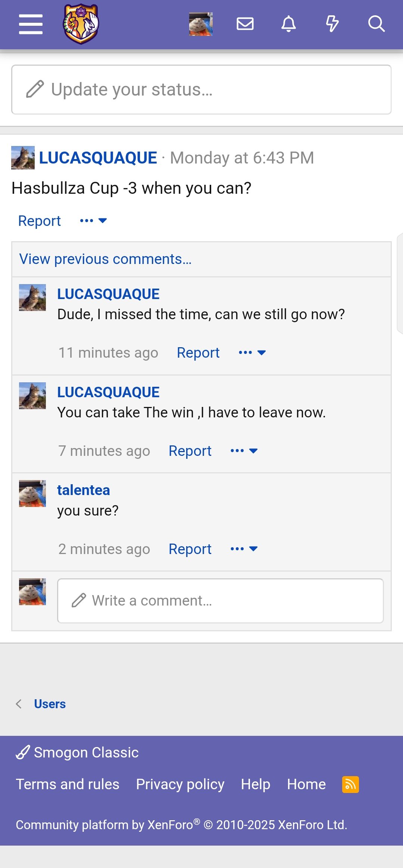The width and height of the screenshot is (403, 868).
Task: Open the inbox envelope icon
Action: click(245, 24)
